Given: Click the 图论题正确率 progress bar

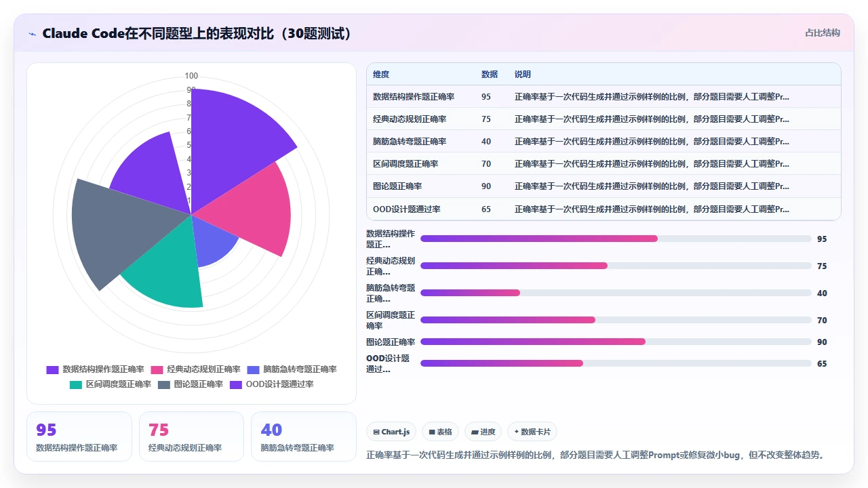Looking at the screenshot, I should pos(616,342).
